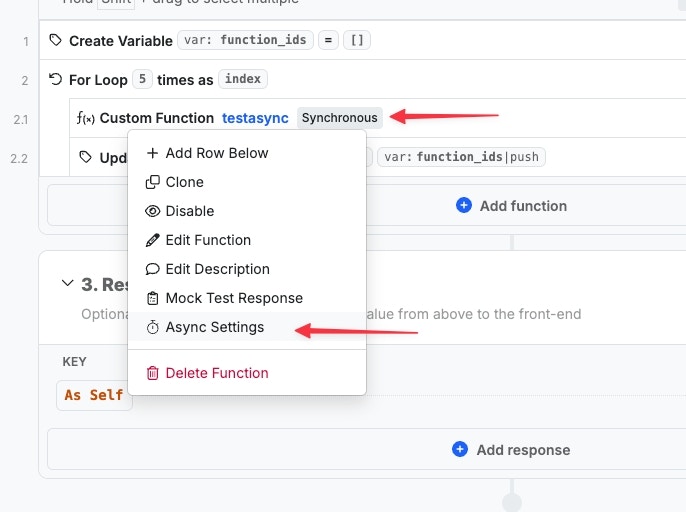Click the Add response plus icon
Screen dimensions: 686x512
click(x=460, y=449)
